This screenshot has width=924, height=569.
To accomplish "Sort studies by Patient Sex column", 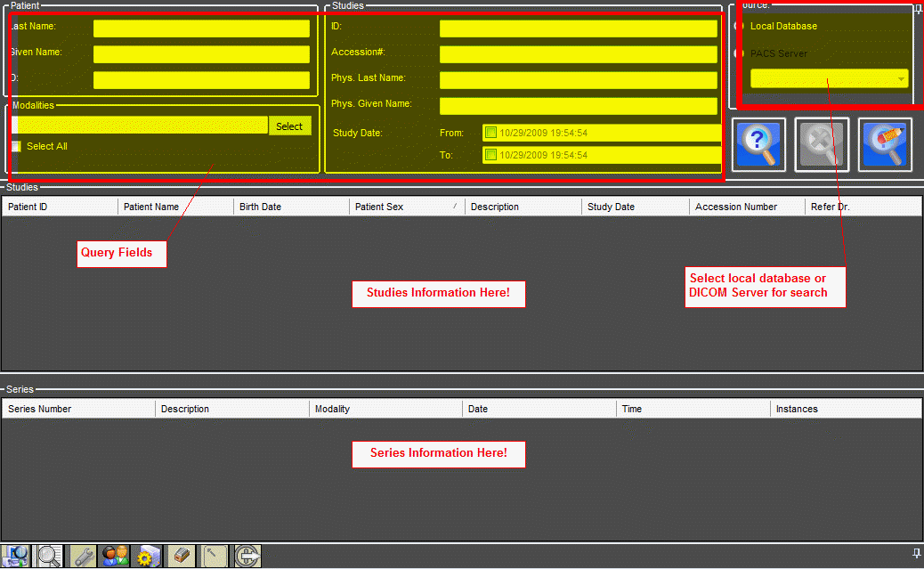I will (x=406, y=207).
